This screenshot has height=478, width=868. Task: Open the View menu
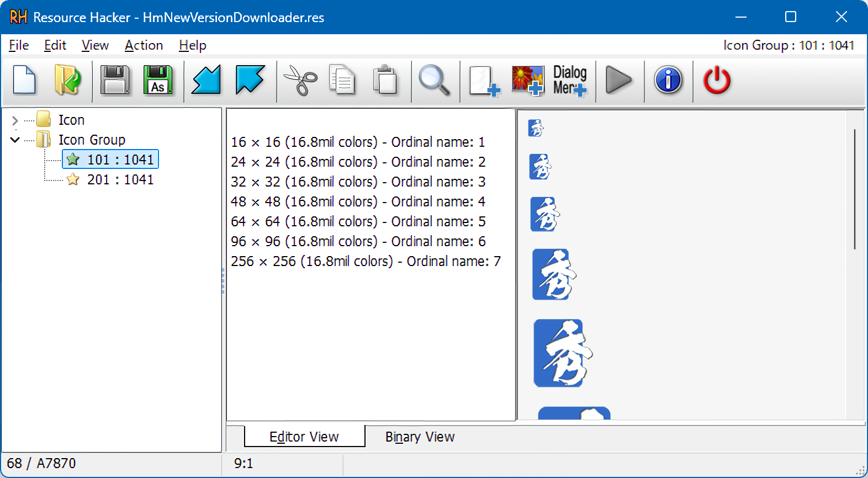(95, 45)
